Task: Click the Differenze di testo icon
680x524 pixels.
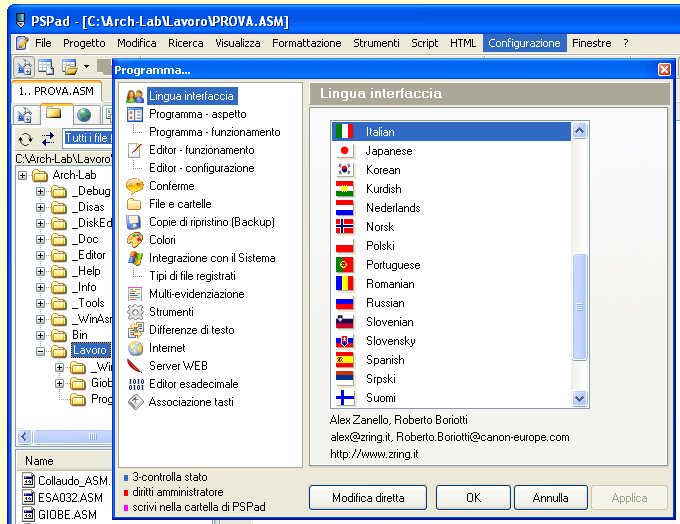Action: pyautogui.click(x=135, y=330)
